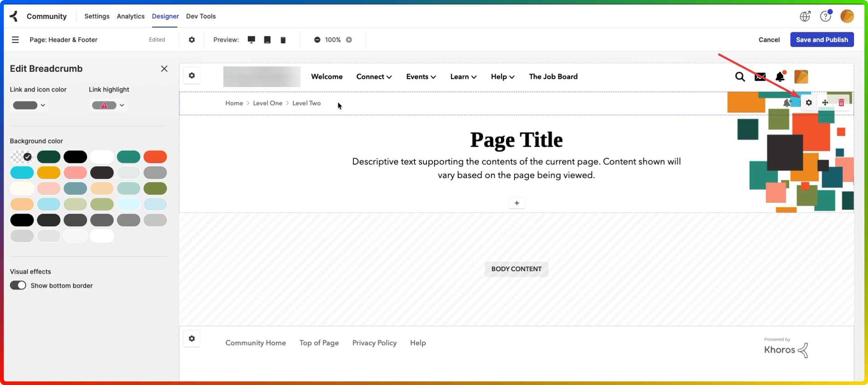Switch to the tablet preview icon
The width and height of the screenshot is (868, 385).
pyautogui.click(x=267, y=39)
